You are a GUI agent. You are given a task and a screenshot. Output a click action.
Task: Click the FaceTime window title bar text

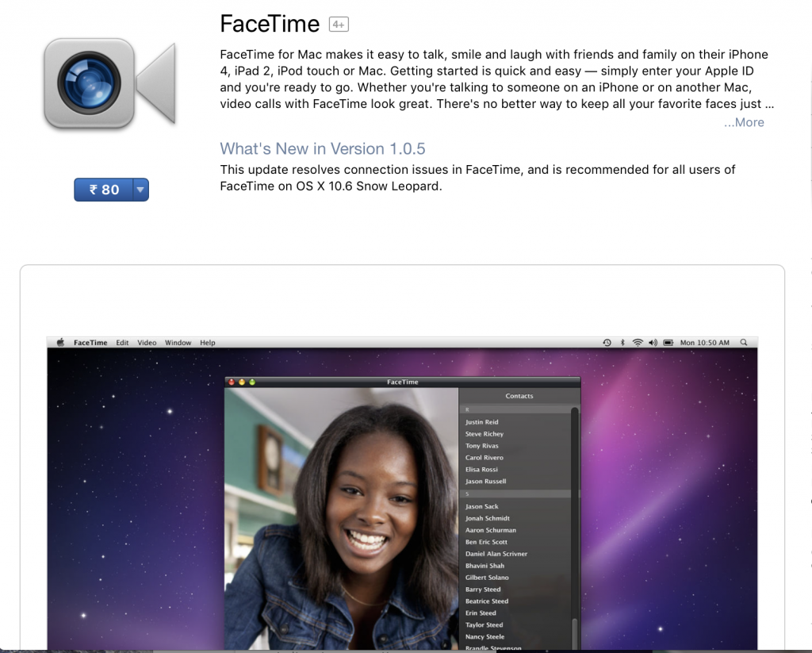coord(402,382)
